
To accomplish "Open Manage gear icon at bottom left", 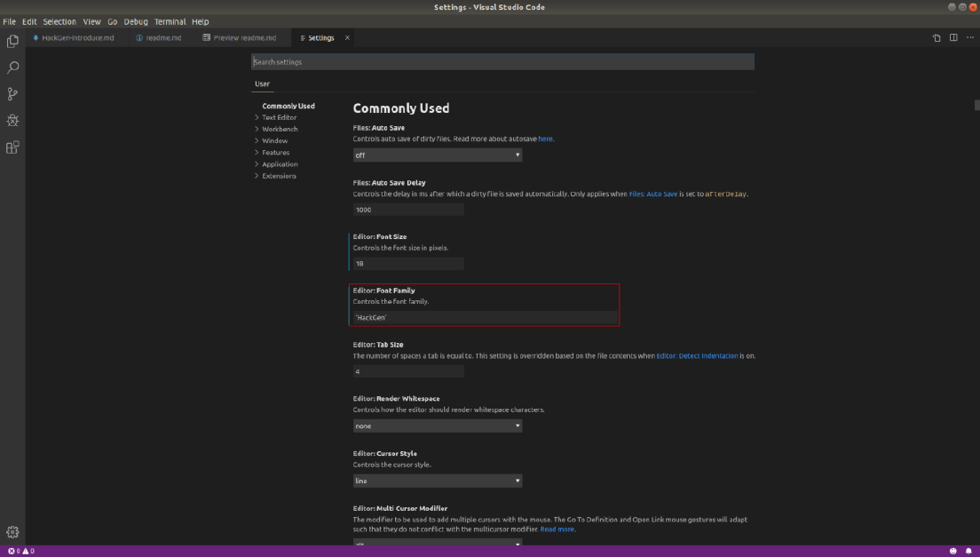I will (12, 532).
